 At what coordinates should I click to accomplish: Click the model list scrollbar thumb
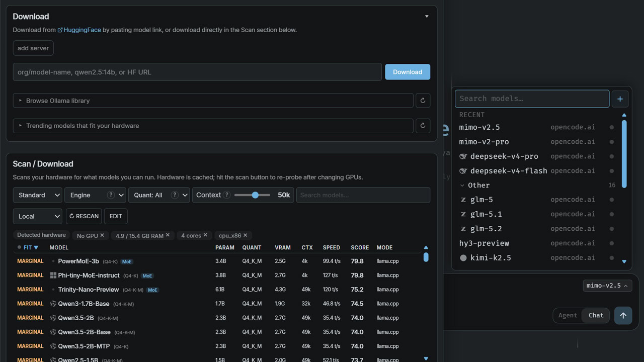tap(624, 154)
